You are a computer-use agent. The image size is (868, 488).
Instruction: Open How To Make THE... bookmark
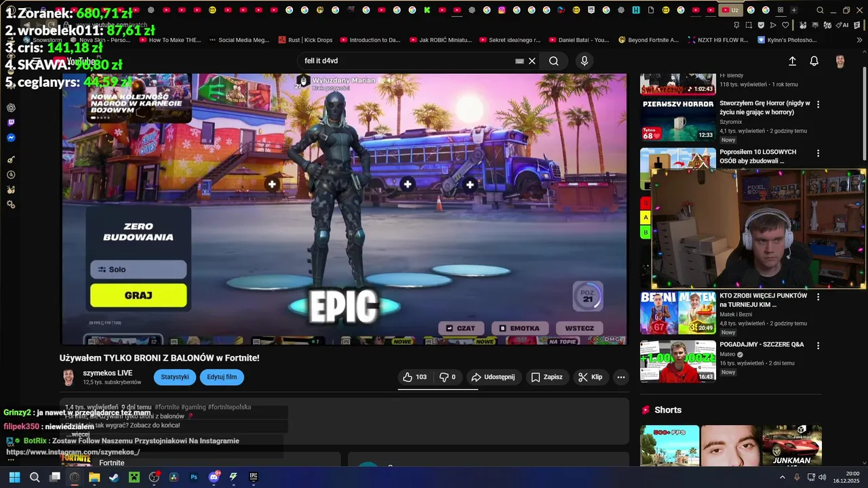pos(170,40)
